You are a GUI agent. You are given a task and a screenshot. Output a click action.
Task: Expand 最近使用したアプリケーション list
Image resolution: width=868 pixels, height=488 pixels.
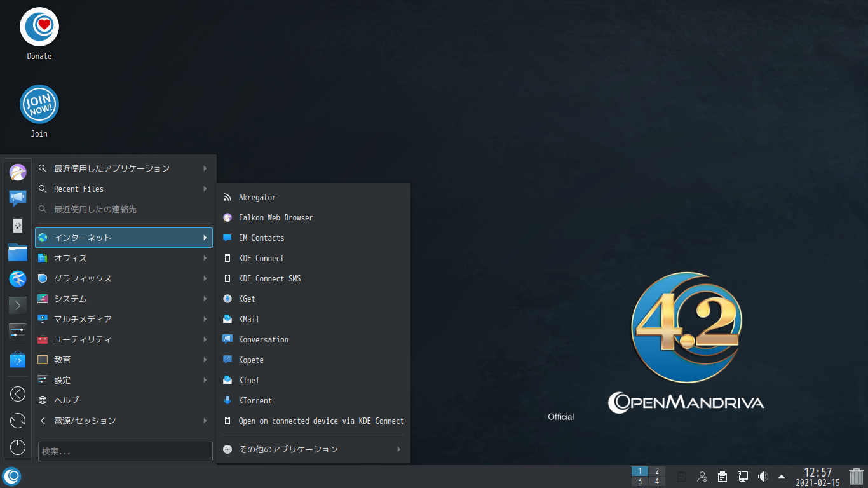click(124, 168)
